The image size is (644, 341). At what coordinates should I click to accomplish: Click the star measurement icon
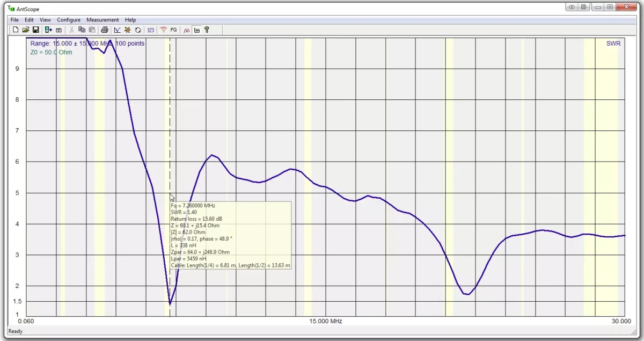point(127,30)
